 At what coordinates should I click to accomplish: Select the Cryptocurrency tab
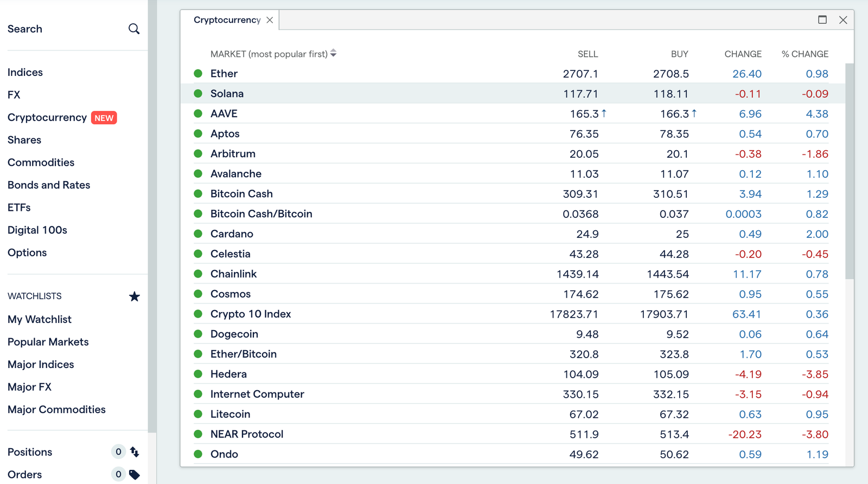coord(227,20)
